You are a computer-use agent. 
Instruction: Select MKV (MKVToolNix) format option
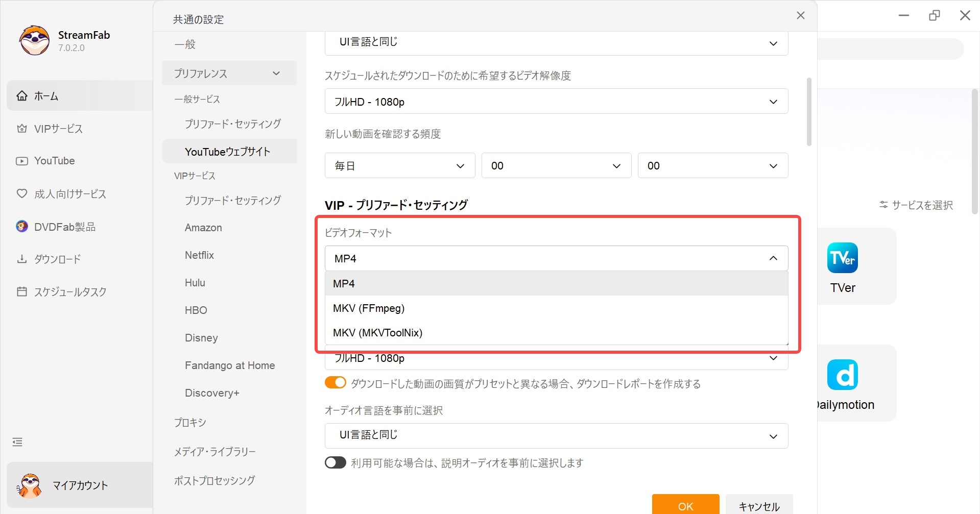pyautogui.click(x=556, y=332)
